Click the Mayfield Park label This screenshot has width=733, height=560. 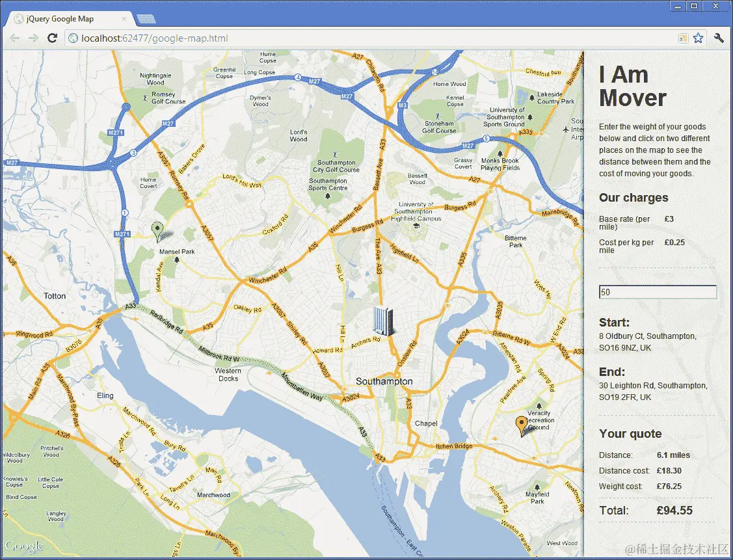point(537,498)
